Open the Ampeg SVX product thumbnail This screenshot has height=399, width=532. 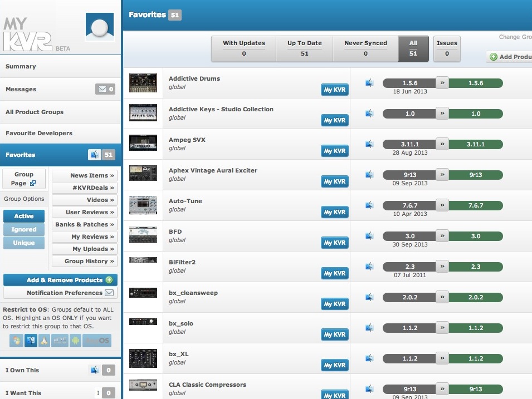143,142
